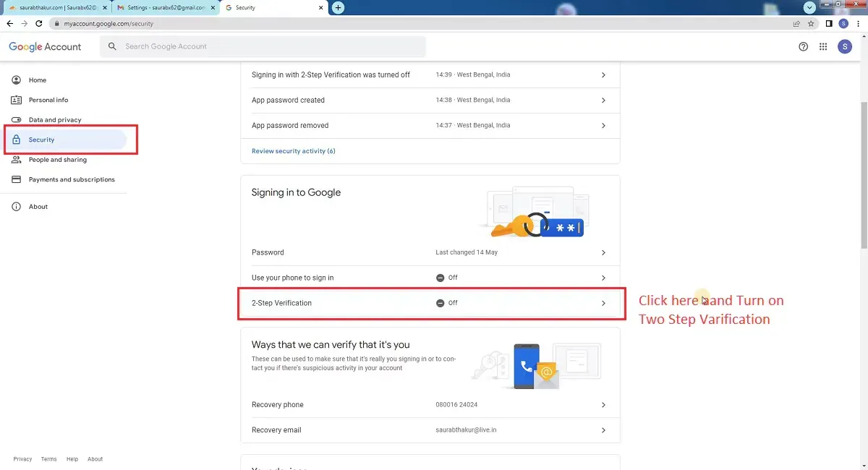
Task: Open Password settings chevron
Action: pyautogui.click(x=603, y=252)
